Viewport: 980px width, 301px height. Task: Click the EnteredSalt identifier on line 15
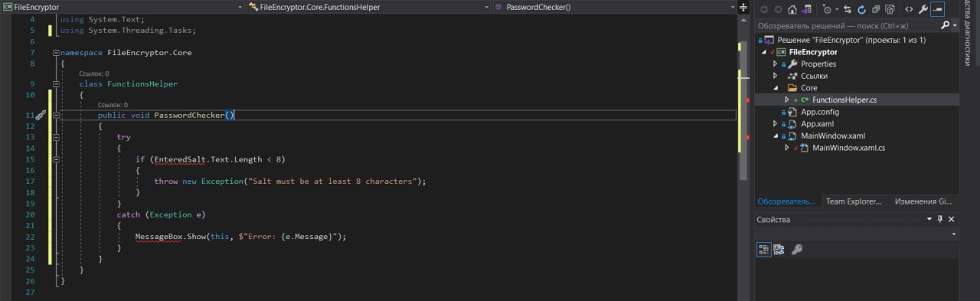181,159
